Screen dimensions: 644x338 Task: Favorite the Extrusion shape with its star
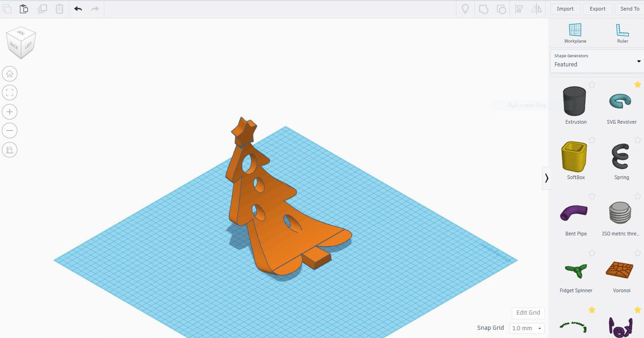pyautogui.click(x=592, y=84)
